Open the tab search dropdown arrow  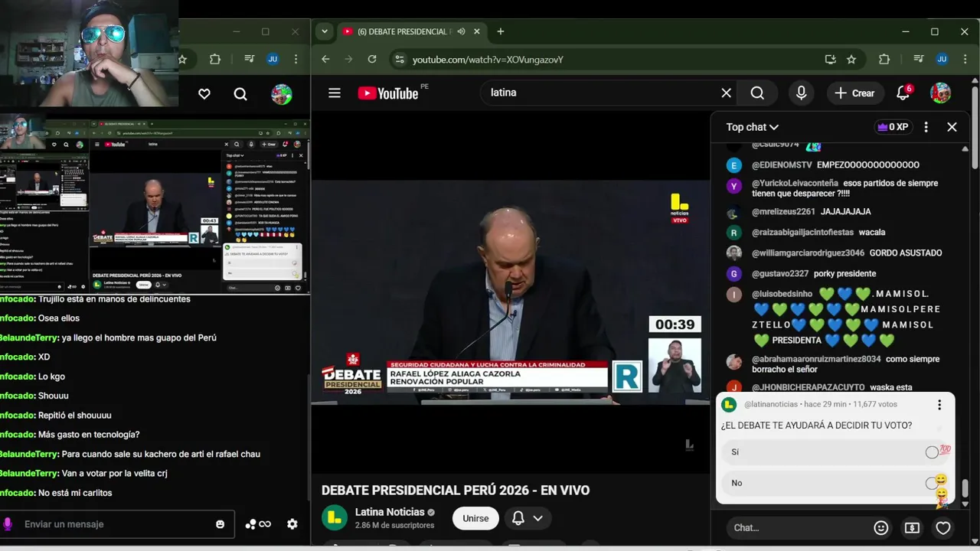[325, 31]
